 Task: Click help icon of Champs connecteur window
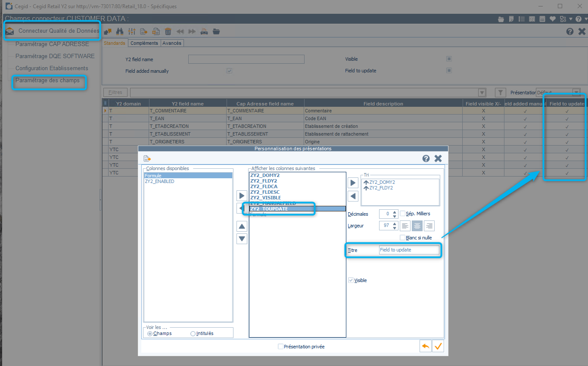[x=570, y=31]
